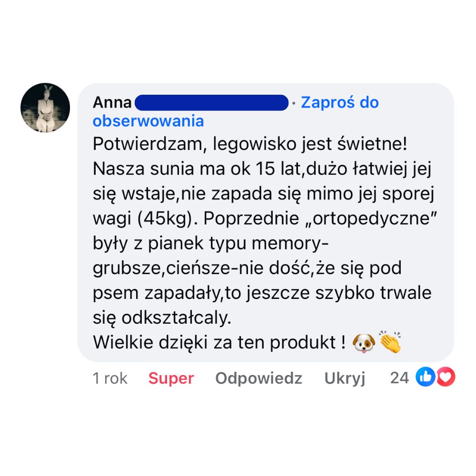Click the dot separator after the name
The height and width of the screenshot is (476, 476).
294,103
